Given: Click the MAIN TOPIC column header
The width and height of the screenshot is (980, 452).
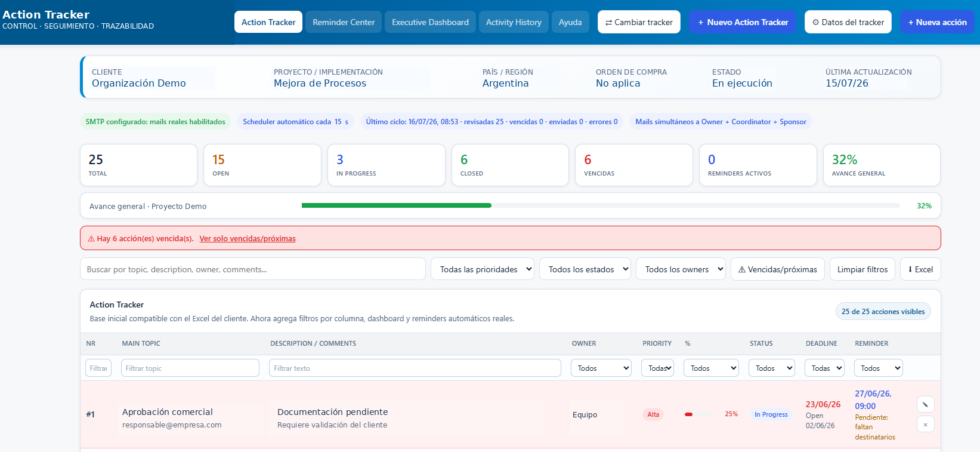Looking at the screenshot, I should [141, 343].
